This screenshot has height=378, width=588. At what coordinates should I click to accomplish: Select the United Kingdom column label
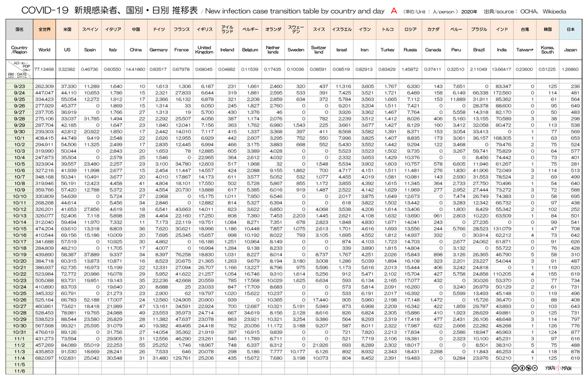click(204, 49)
